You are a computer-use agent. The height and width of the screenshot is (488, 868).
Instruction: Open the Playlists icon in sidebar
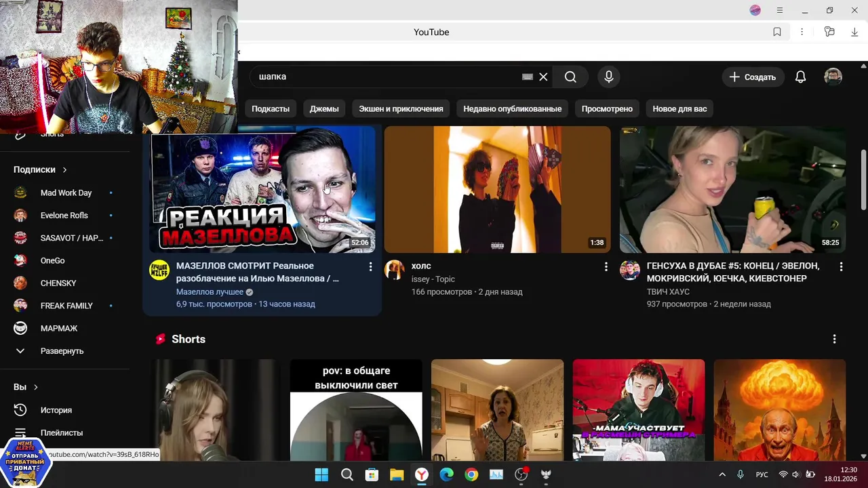click(x=20, y=432)
